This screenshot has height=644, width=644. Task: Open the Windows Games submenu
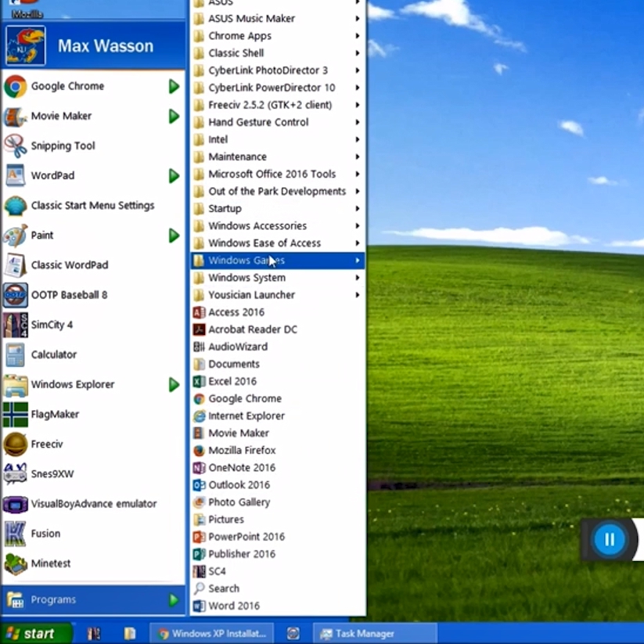tap(278, 261)
